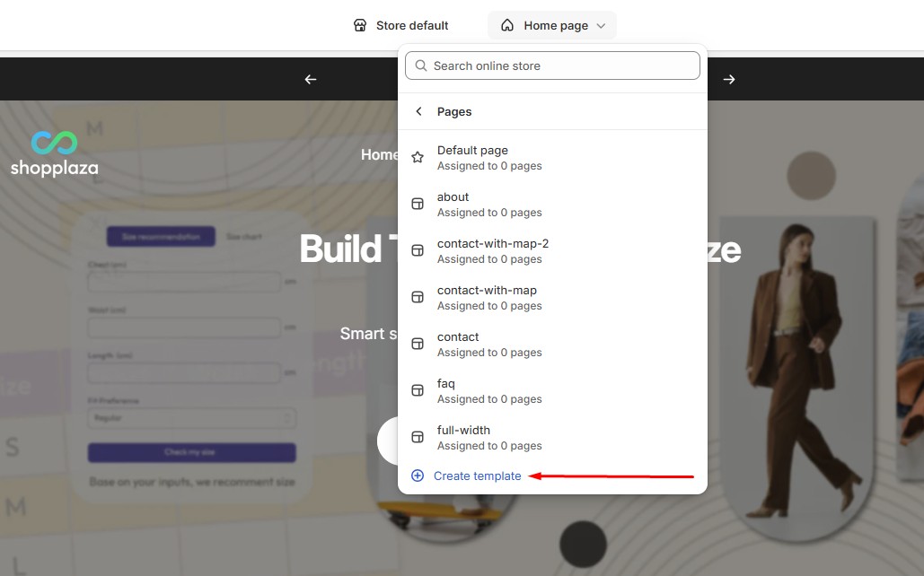Choose the full-width template
This screenshot has width=924, height=576.
(x=463, y=431)
